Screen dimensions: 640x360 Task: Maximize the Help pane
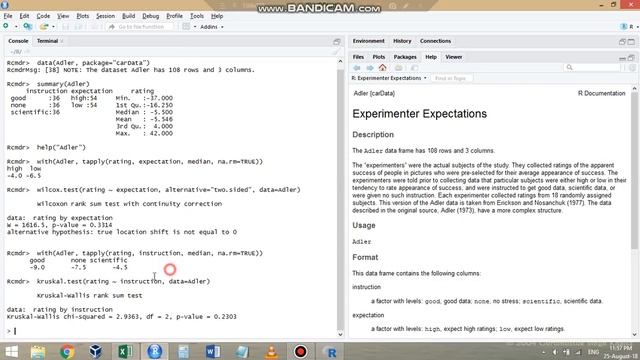point(631,58)
